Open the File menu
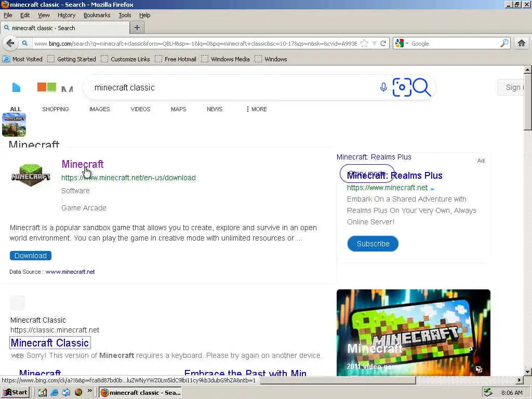 click(x=8, y=15)
